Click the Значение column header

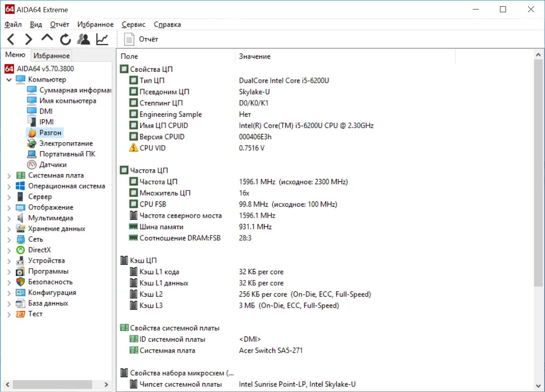tap(345, 56)
